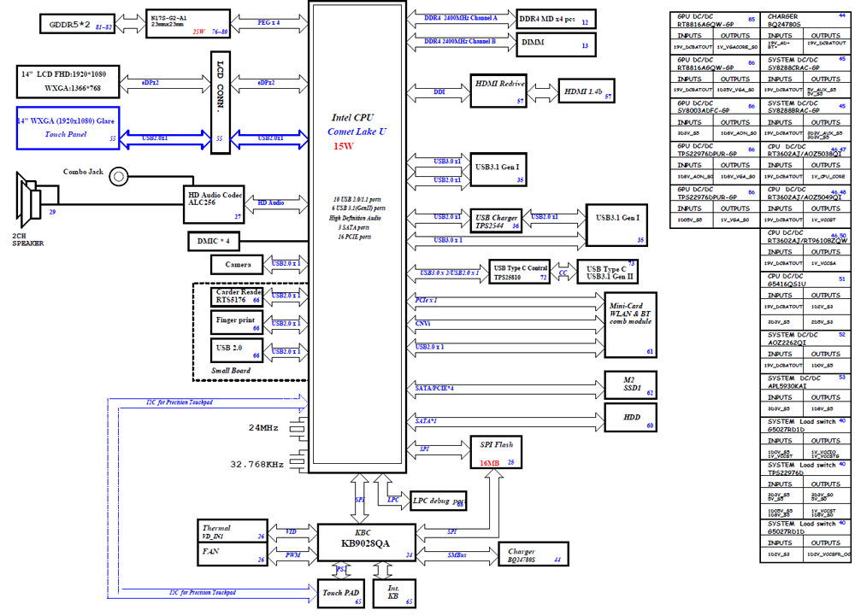Select the USB Charger TPS2544 block
855x616 pixels.
(496, 221)
